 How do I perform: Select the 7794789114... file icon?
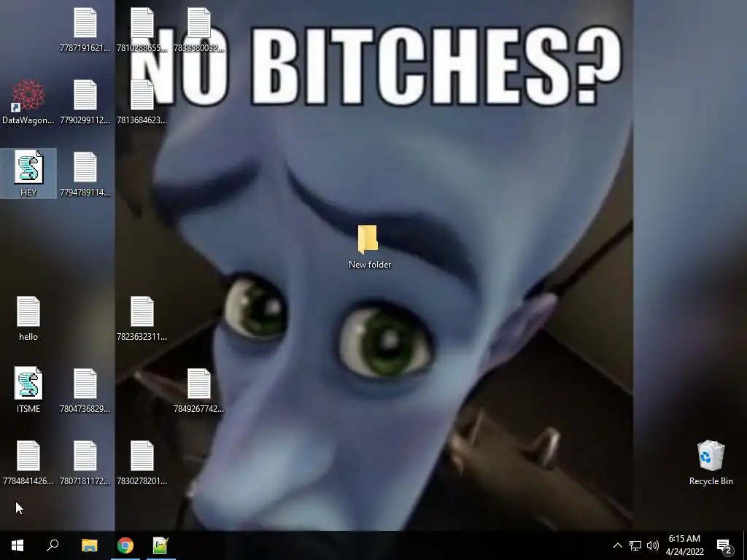85,167
